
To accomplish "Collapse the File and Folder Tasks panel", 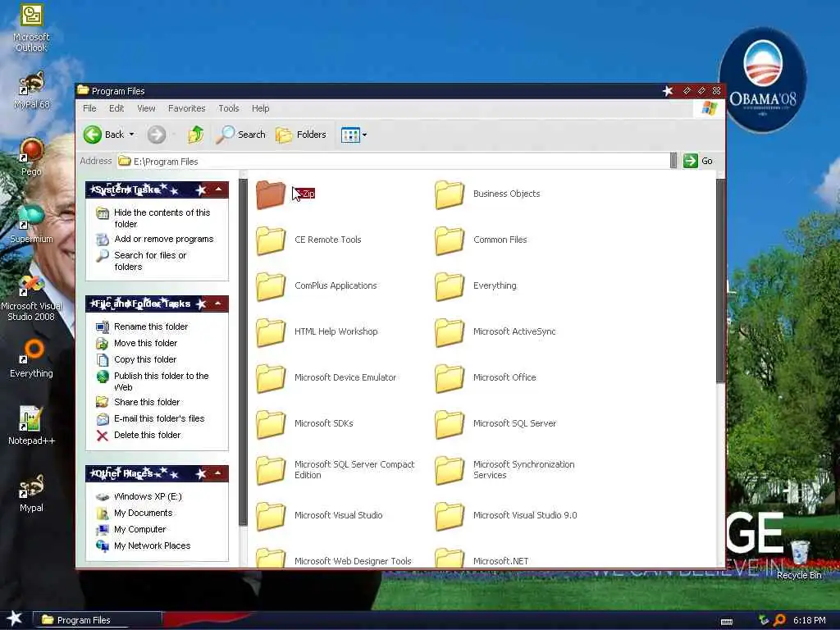I will pos(218,304).
